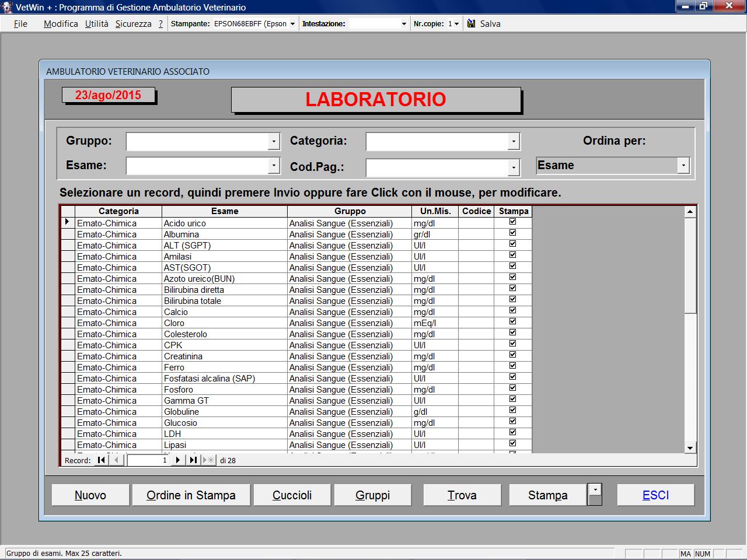
Task: Select the 'mEq/l' unit cell
Action: (x=435, y=323)
